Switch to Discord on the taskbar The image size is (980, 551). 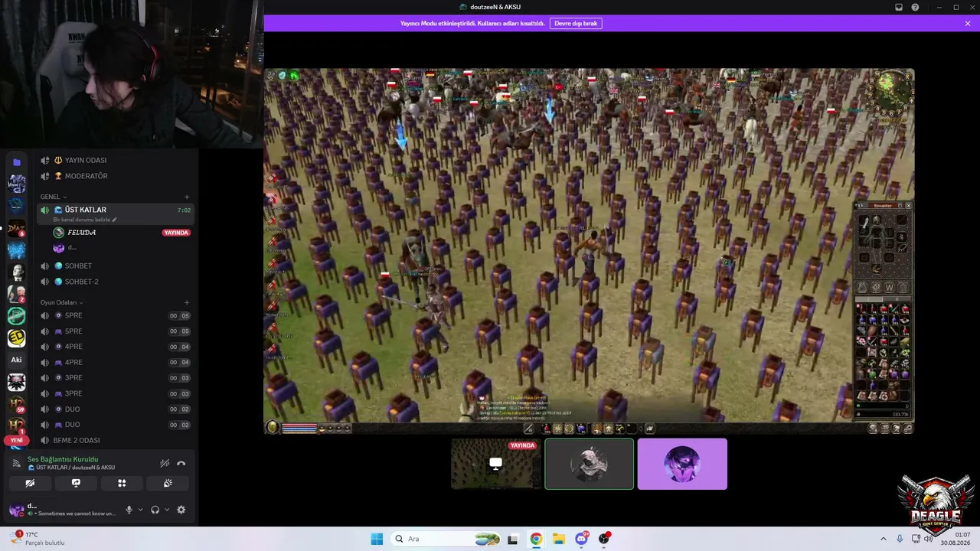point(582,539)
